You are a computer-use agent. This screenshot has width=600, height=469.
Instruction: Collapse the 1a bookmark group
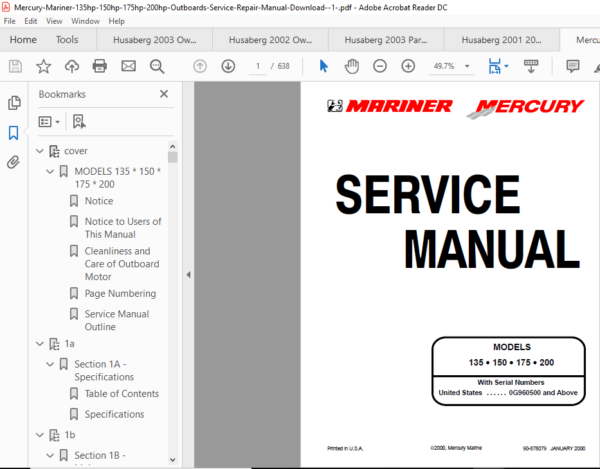tap(40, 344)
